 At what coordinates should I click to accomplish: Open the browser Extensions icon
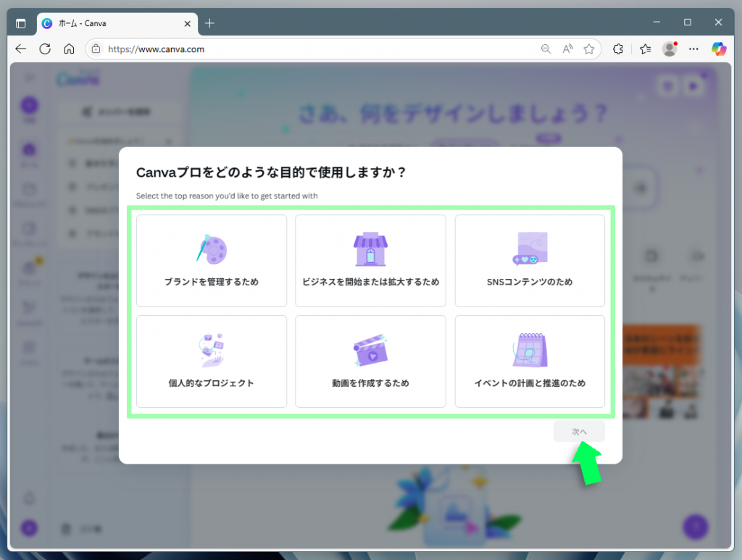(x=618, y=49)
